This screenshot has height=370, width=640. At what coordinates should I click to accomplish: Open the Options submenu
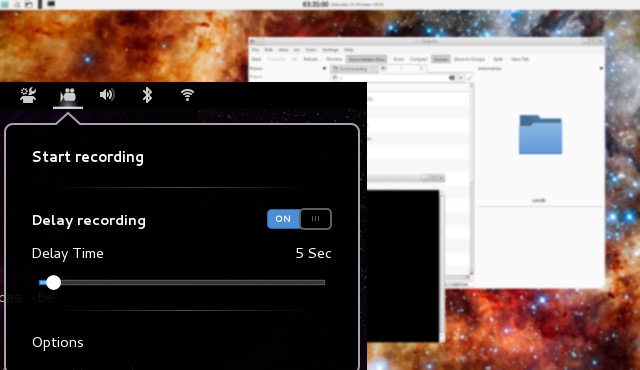pos(58,342)
